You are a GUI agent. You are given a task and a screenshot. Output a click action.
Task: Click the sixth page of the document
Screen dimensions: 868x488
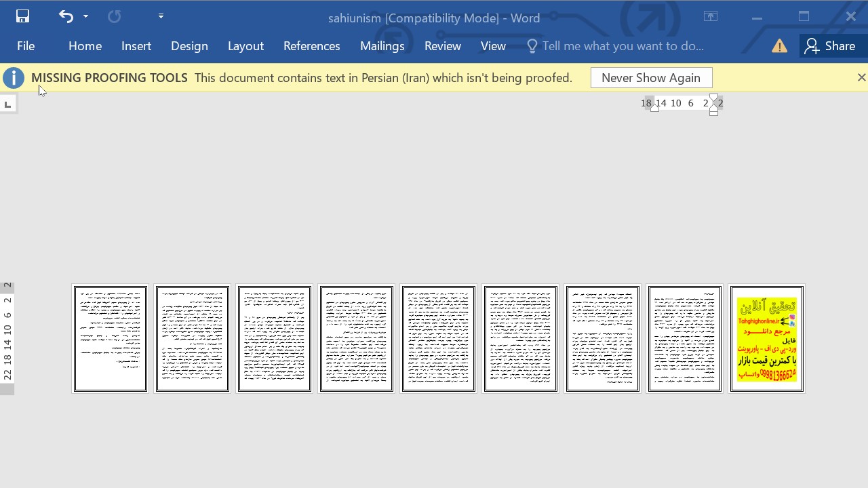(521, 339)
